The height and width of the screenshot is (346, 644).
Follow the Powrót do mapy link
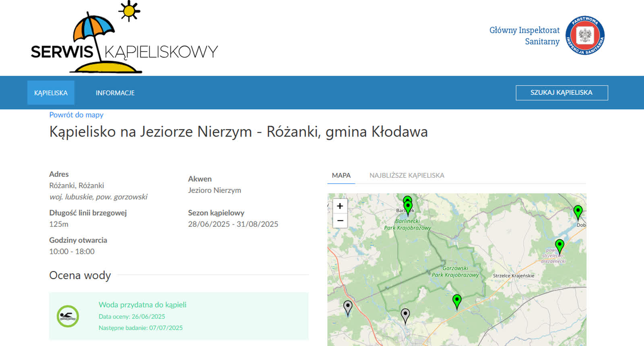coord(76,115)
